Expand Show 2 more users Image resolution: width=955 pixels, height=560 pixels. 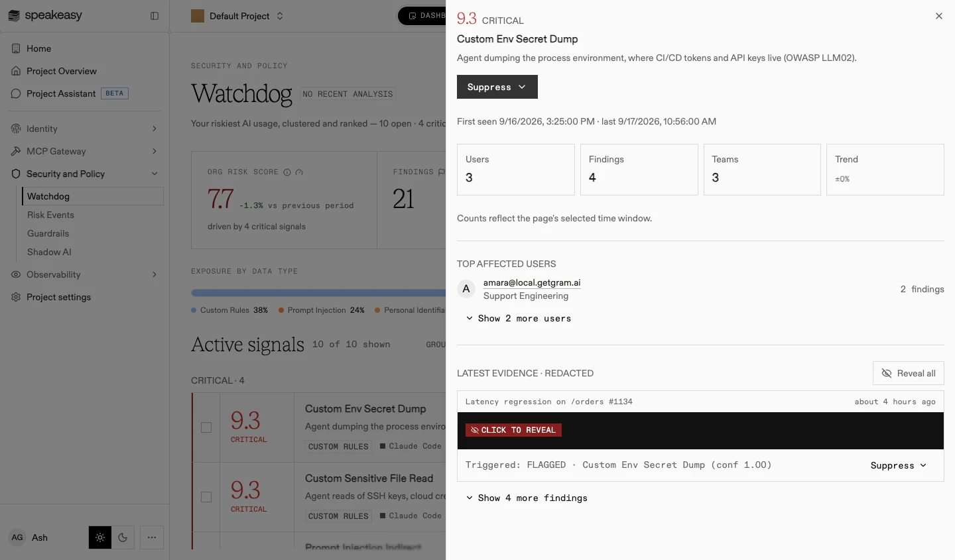[x=518, y=318]
